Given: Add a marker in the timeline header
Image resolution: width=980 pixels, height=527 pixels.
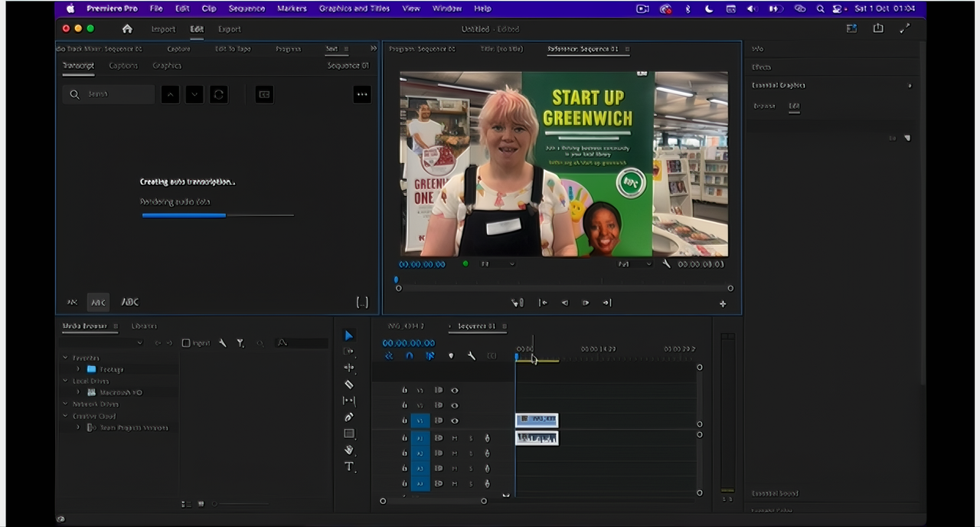Looking at the screenshot, I should (x=451, y=355).
